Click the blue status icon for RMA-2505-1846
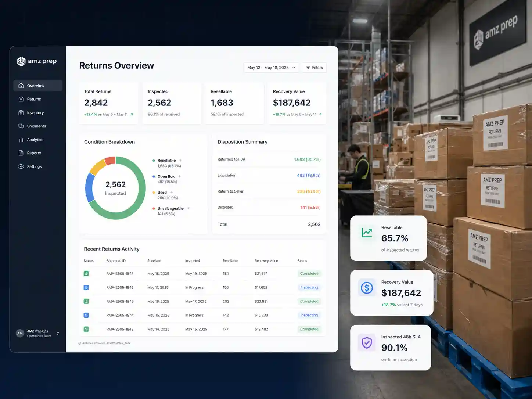This screenshot has height=399, width=532. pyautogui.click(x=86, y=288)
